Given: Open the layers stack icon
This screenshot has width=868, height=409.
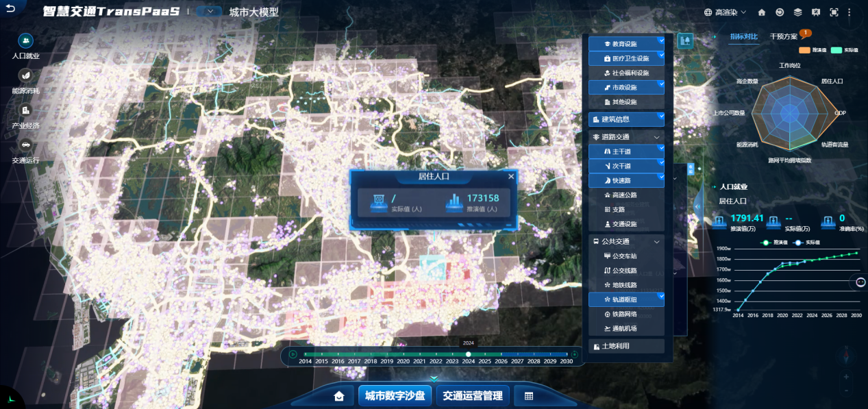Looking at the screenshot, I should pyautogui.click(x=797, y=12).
